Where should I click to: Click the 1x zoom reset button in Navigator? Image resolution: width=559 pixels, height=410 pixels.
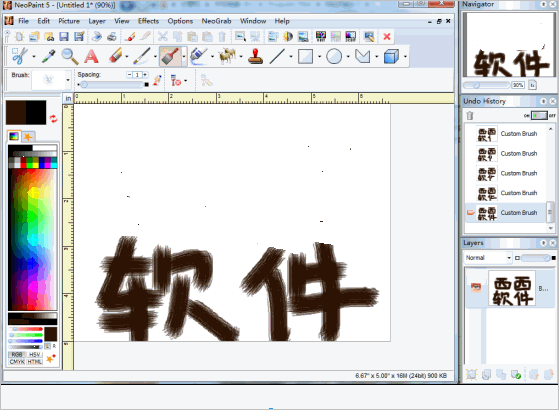(532, 85)
